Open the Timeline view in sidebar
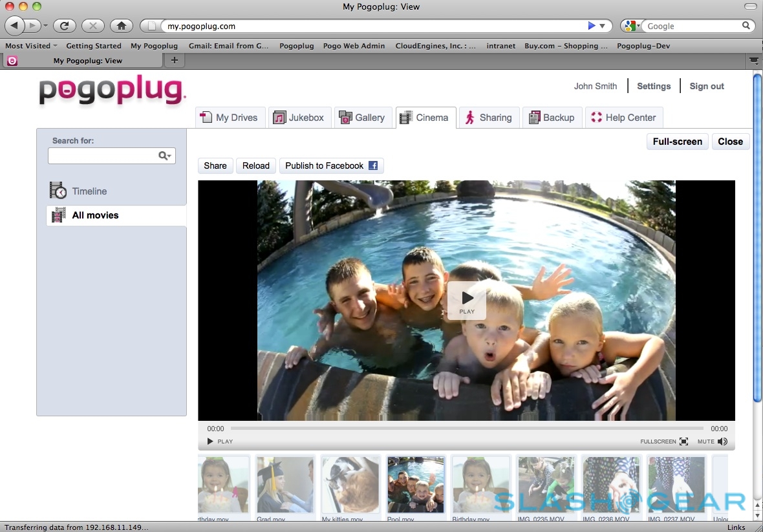763x532 pixels. (89, 191)
